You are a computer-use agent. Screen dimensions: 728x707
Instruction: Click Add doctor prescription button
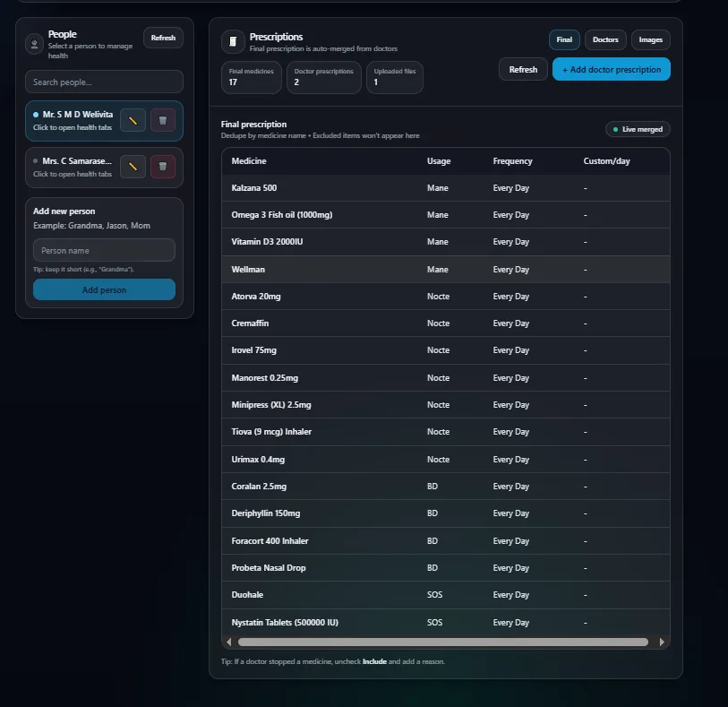click(611, 69)
